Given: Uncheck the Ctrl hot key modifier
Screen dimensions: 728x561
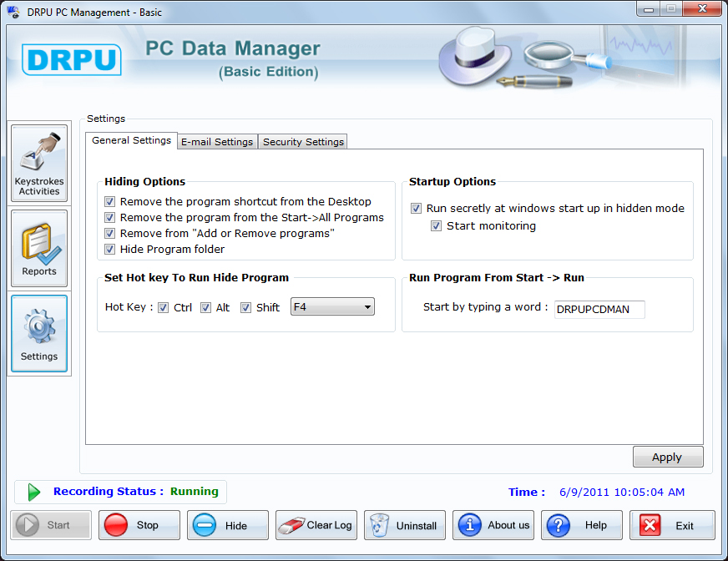Looking at the screenshot, I should pyautogui.click(x=164, y=308).
